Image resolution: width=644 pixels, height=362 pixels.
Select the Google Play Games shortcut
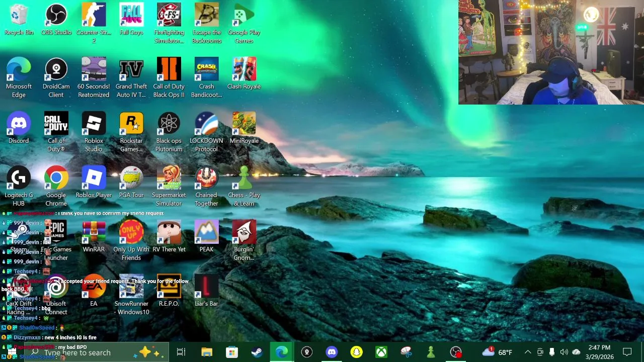pos(244,24)
